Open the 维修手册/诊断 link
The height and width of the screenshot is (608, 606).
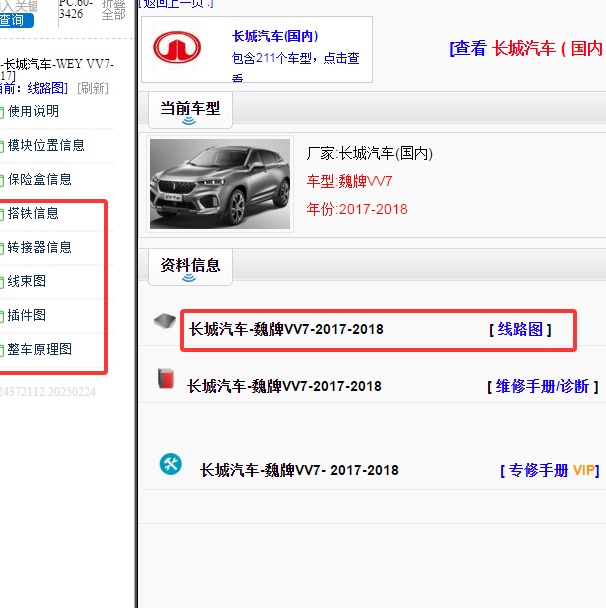tap(542, 387)
